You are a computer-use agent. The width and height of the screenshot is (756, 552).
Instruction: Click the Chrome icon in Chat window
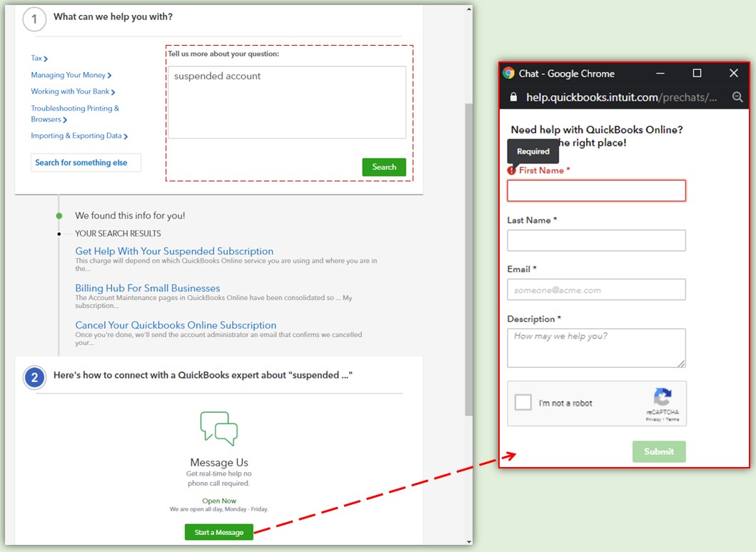pos(509,74)
